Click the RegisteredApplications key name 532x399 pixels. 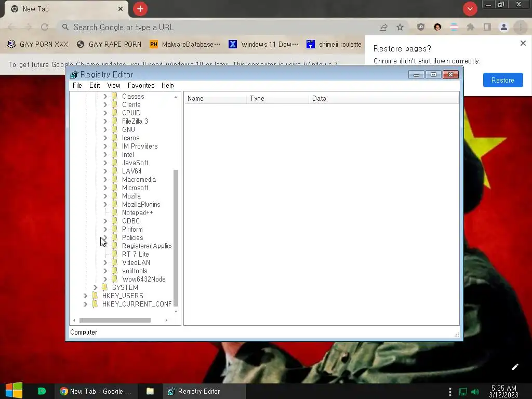(x=147, y=246)
